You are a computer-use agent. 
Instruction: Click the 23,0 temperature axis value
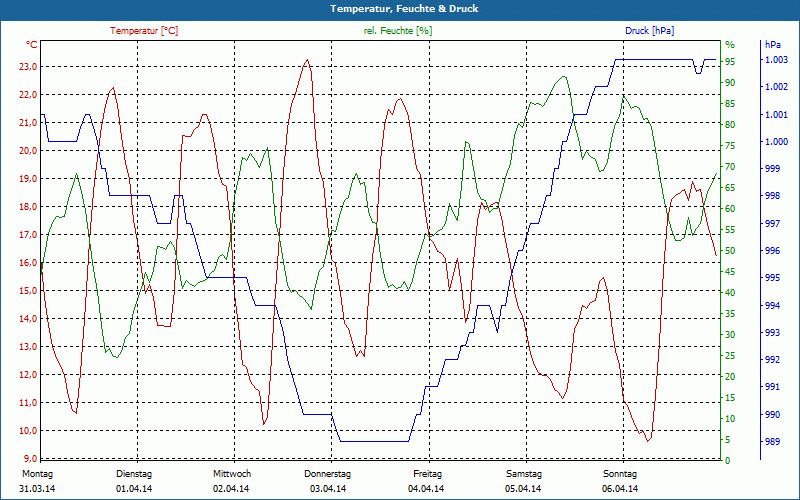(x=28, y=67)
